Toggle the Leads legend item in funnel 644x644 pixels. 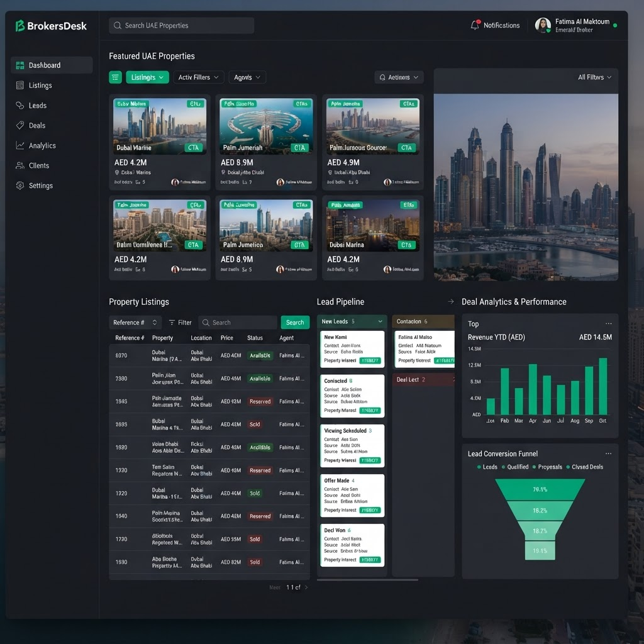tap(487, 467)
